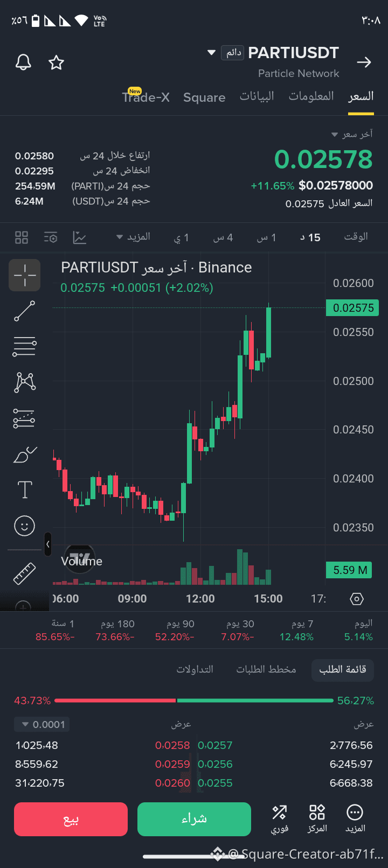This screenshot has width=388, height=868.
Task: Expand the المزيد timeframe dropdown
Action: [x=133, y=237]
